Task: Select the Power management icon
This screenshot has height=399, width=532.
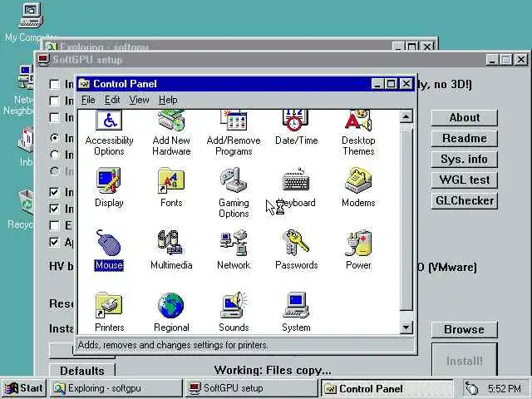Action: (x=358, y=243)
